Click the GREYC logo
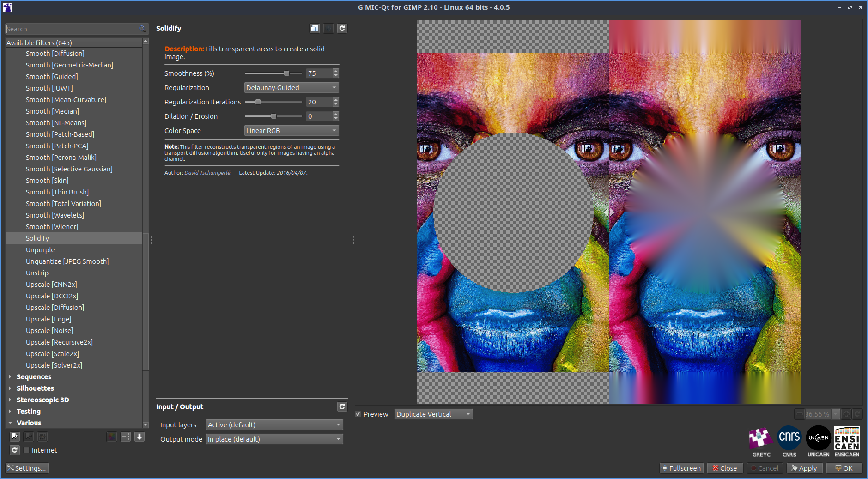Screen dimensions: 868x479 pos(761,442)
